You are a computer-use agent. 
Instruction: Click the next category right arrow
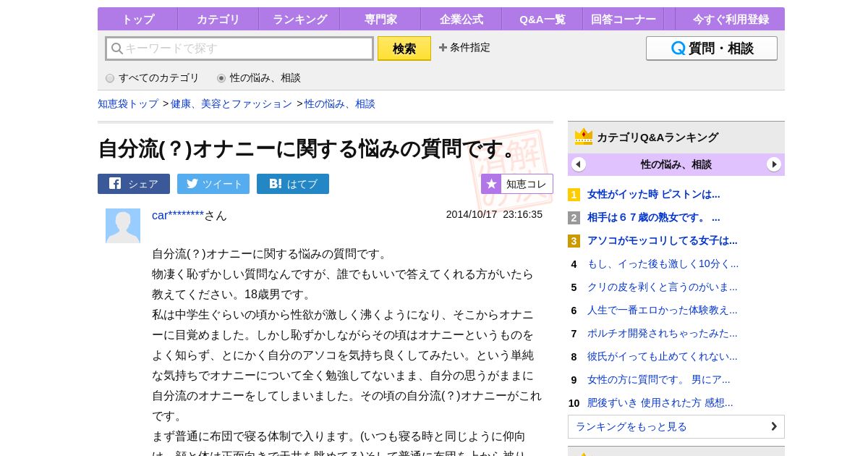coord(774,164)
